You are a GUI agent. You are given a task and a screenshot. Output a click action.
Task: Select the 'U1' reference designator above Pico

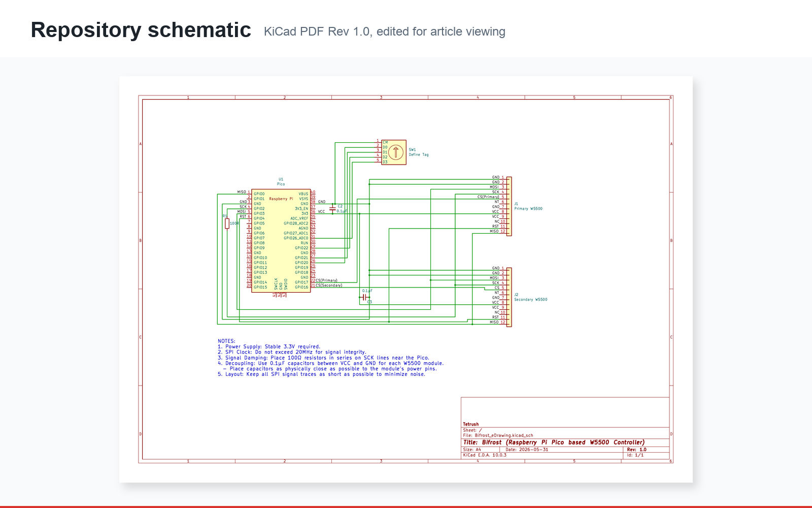coord(281,179)
